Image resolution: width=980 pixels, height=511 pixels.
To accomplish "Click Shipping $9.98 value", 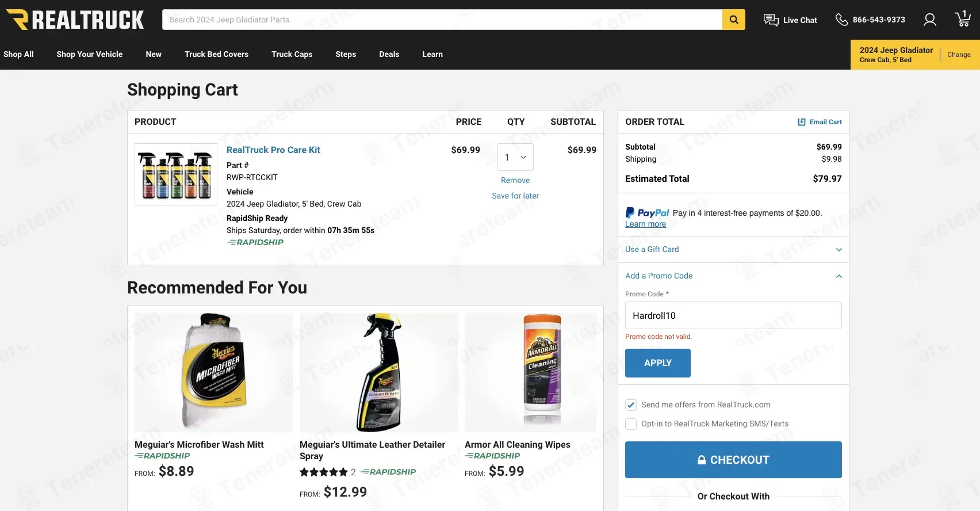I will 832,159.
